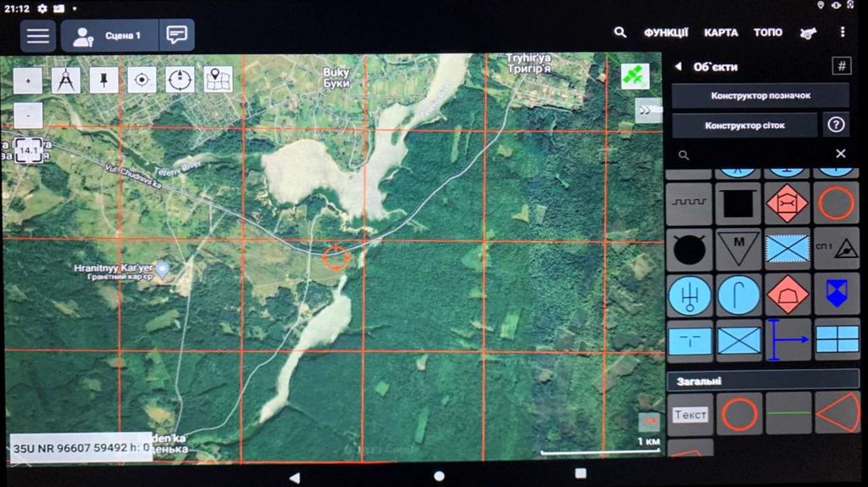Open Конструктор позначок
The width and height of the screenshot is (868, 487).
(x=760, y=95)
